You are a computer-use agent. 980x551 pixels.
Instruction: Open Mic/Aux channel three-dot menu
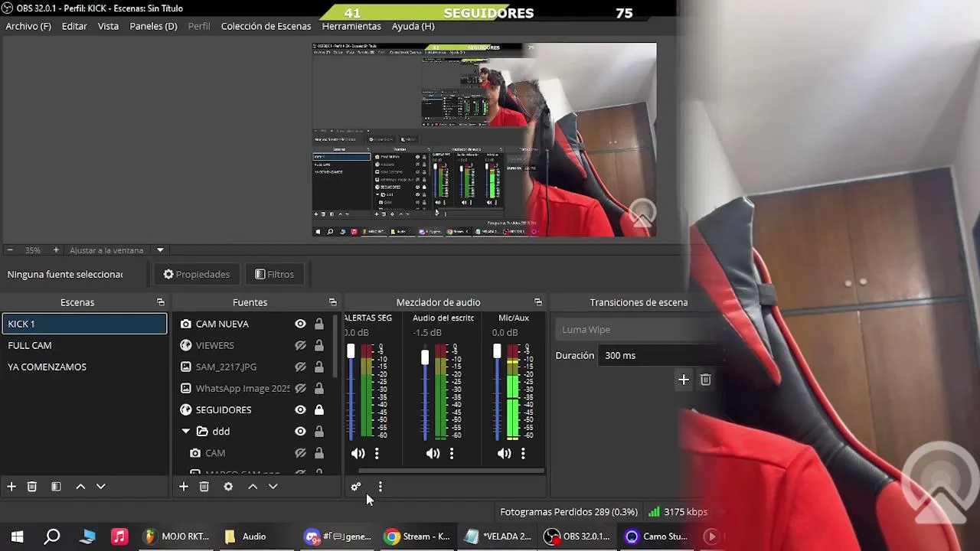pyautogui.click(x=523, y=453)
